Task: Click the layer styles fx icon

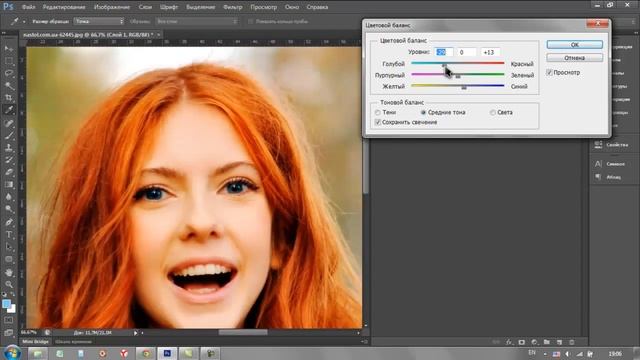Action: click(x=509, y=342)
